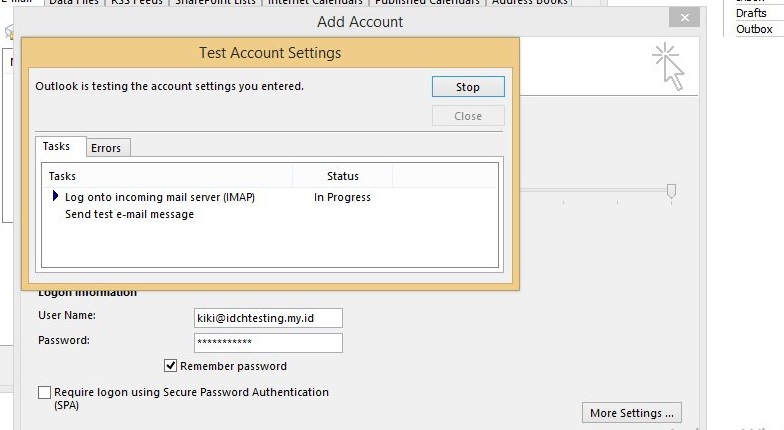Open the Outbox folder in Outlook
Screen dimensions: 784x430
pyautogui.click(x=754, y=29)
